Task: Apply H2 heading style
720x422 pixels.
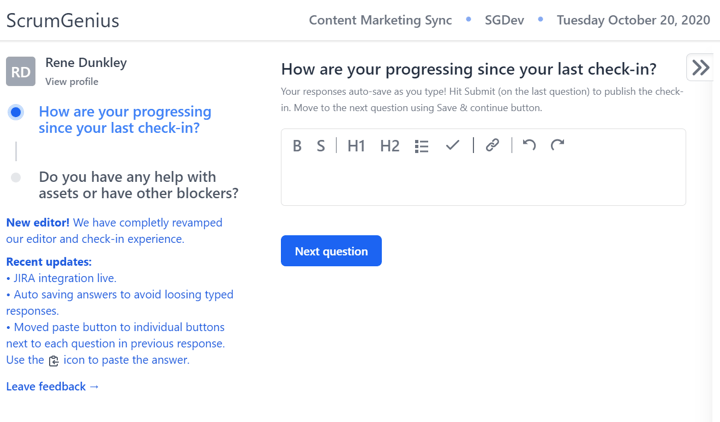Action: 389,146
